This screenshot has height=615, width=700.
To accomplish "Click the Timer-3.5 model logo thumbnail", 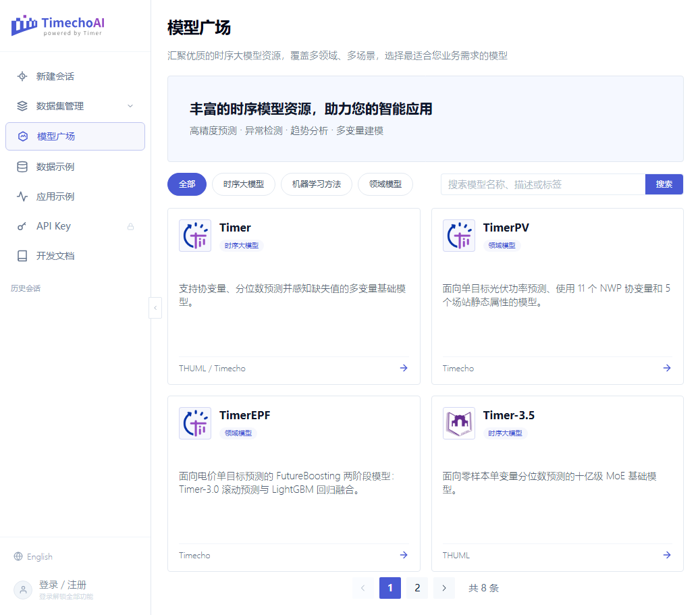I will [459, 423].
